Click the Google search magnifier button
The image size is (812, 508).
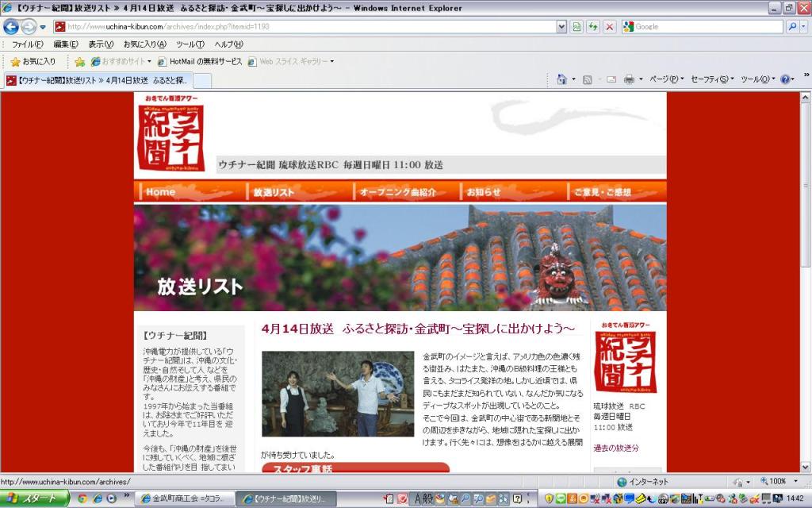[792, 27]
